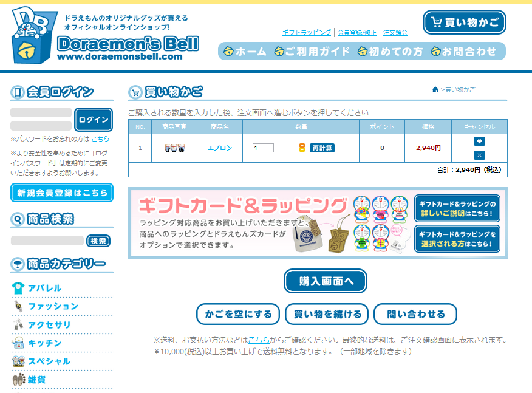This screenshot has height=393, width=532.
Task: Focus the login ID input field
Action: 41,112
